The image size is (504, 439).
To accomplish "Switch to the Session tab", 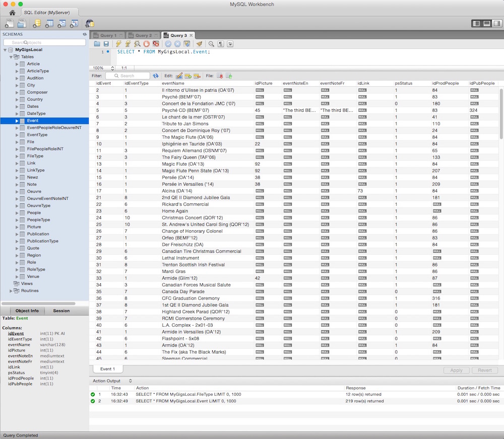I will pyautogui.click(x=61, y=311).
